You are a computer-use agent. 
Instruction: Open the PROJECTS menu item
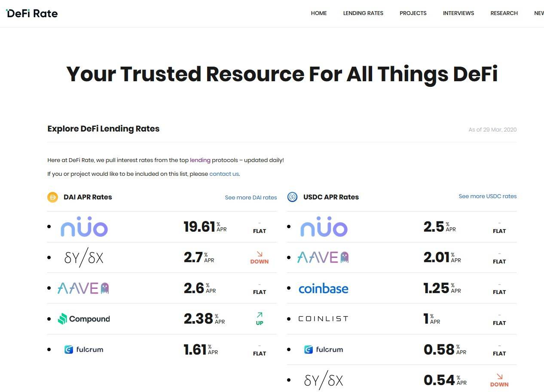413,13
